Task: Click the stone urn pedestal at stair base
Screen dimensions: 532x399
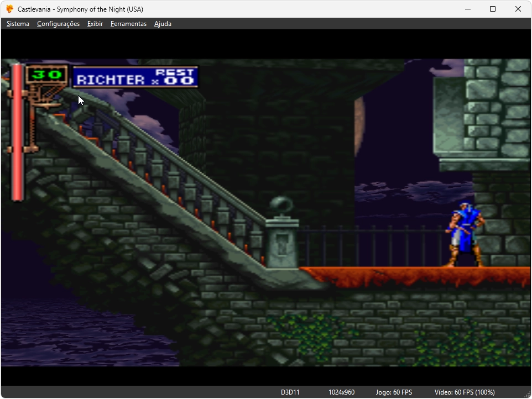Action: (x=282, y=233)
